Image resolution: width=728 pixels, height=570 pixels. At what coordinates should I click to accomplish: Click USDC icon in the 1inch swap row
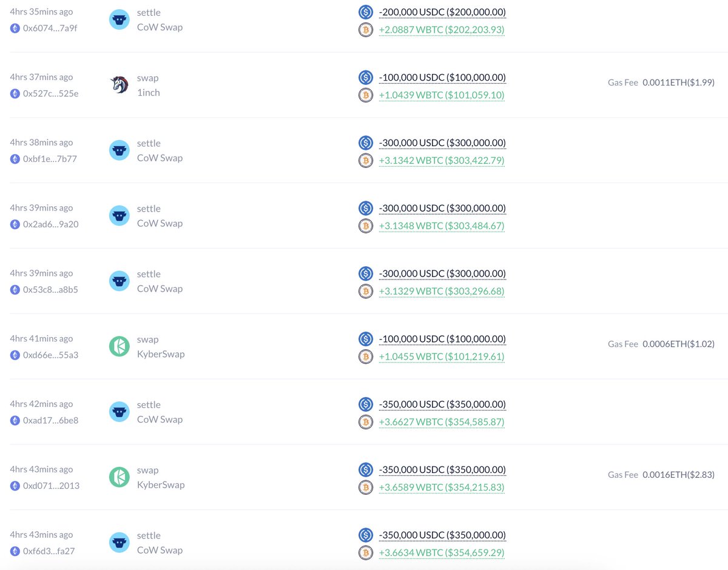pos(366,78)
